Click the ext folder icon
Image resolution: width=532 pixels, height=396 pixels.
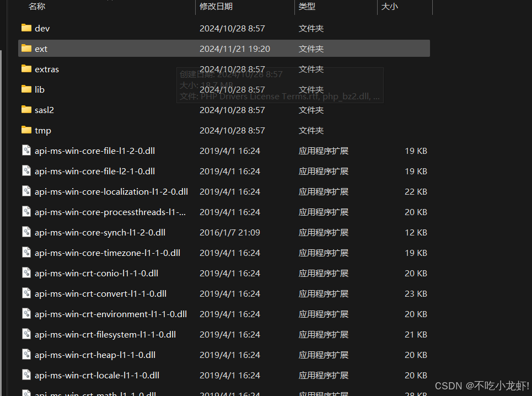(x=26, y=49)
